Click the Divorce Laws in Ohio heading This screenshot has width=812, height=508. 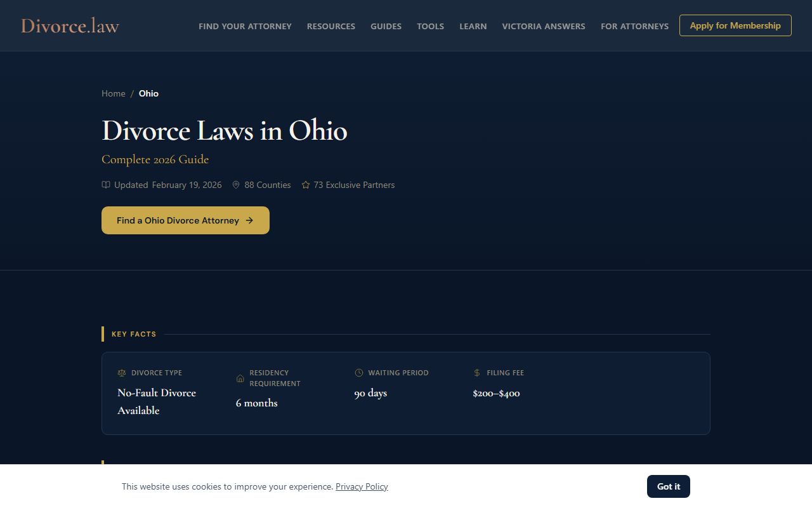[225, 130]
